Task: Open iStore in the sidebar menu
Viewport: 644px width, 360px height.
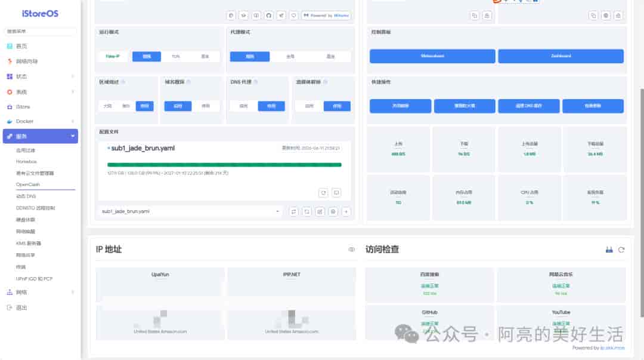Action: [x=41, y=106]
